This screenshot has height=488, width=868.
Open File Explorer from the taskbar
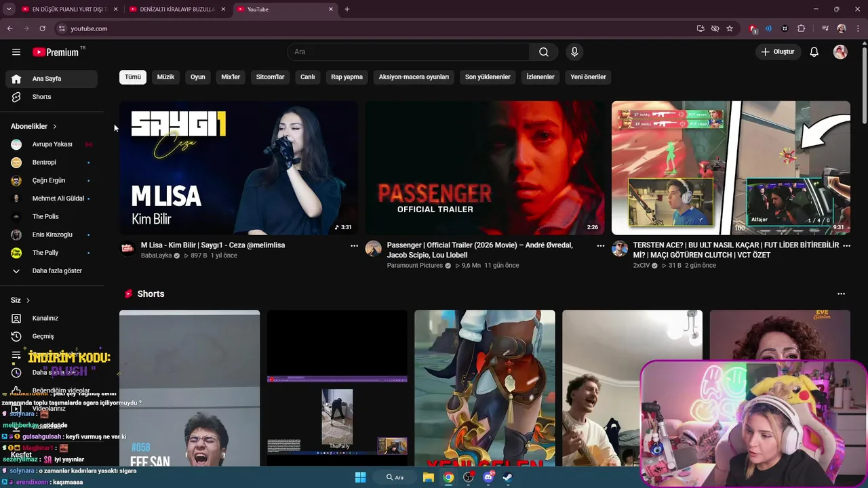[x=429, y=477]
